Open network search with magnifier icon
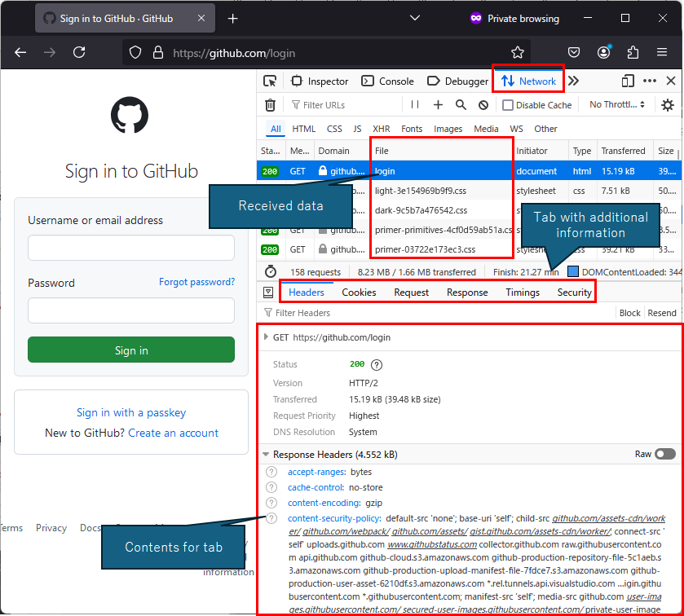The height and width of the screenshot is (616, 684). (x=461, y=104)
